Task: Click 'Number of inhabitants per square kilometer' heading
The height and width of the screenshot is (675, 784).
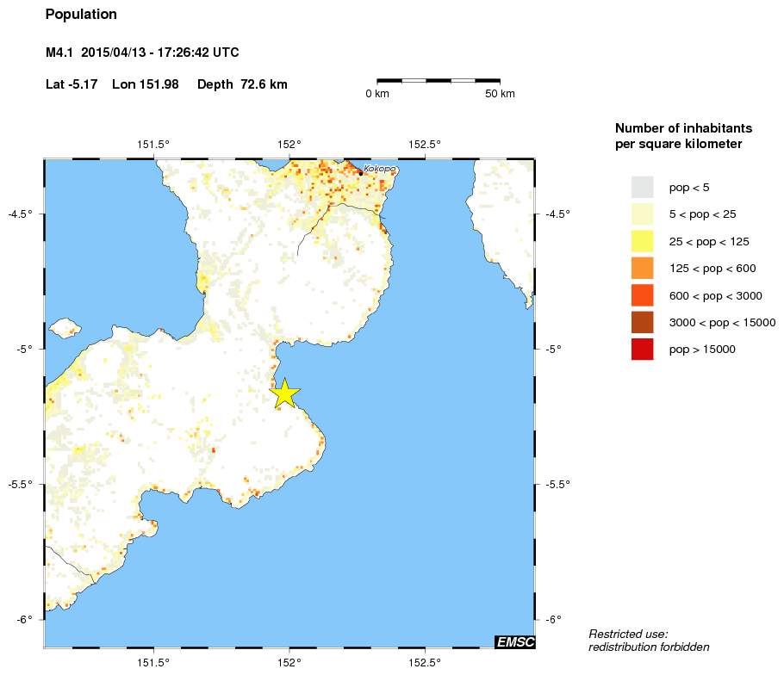Action: tap(679, 135)
